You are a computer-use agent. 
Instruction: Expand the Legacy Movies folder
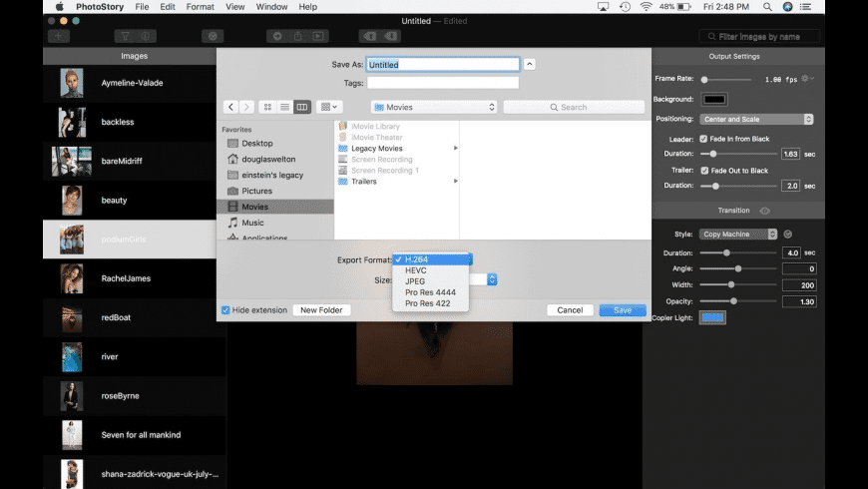[456, 148]
